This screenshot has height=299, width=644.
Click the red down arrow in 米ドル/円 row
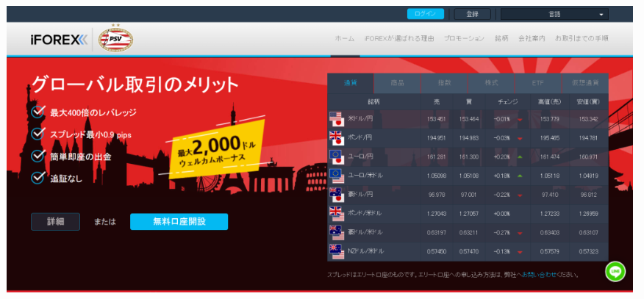520,120
